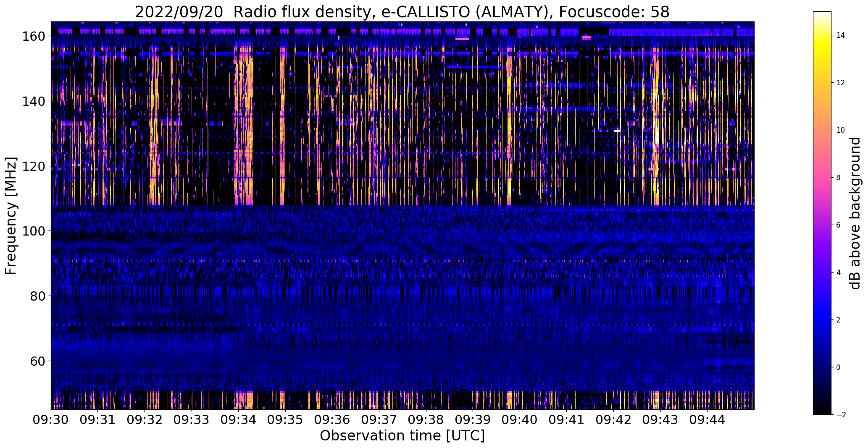Click the colorbar tick label 10

840,130
